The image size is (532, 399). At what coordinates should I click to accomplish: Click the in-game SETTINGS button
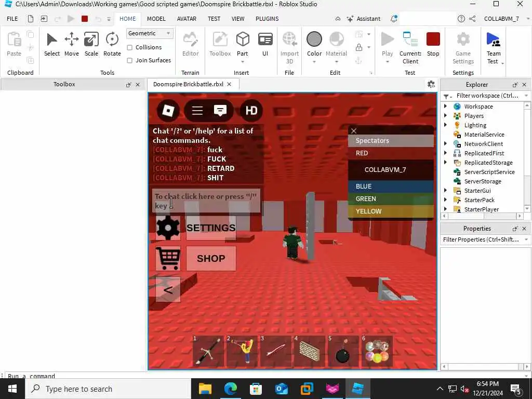[x=211, y=228]
